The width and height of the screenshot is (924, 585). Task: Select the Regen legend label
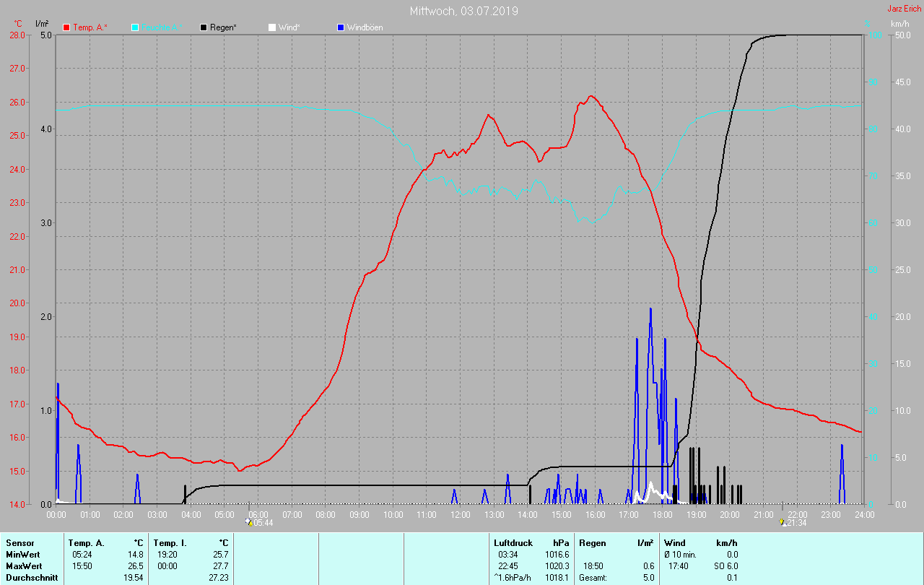pyautogui.click(x=223, y=27)
